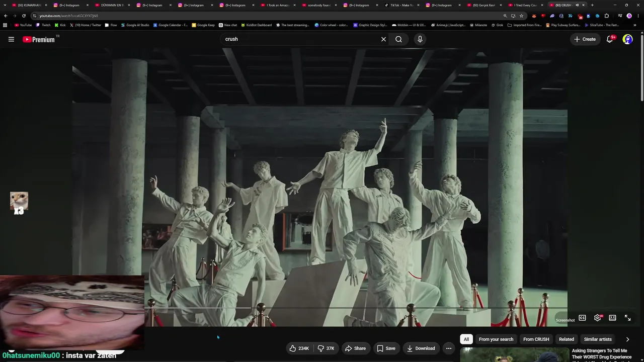Toggle theater mode on the player
This screenshot has height=362, width=644.
(x=612, y=318)
